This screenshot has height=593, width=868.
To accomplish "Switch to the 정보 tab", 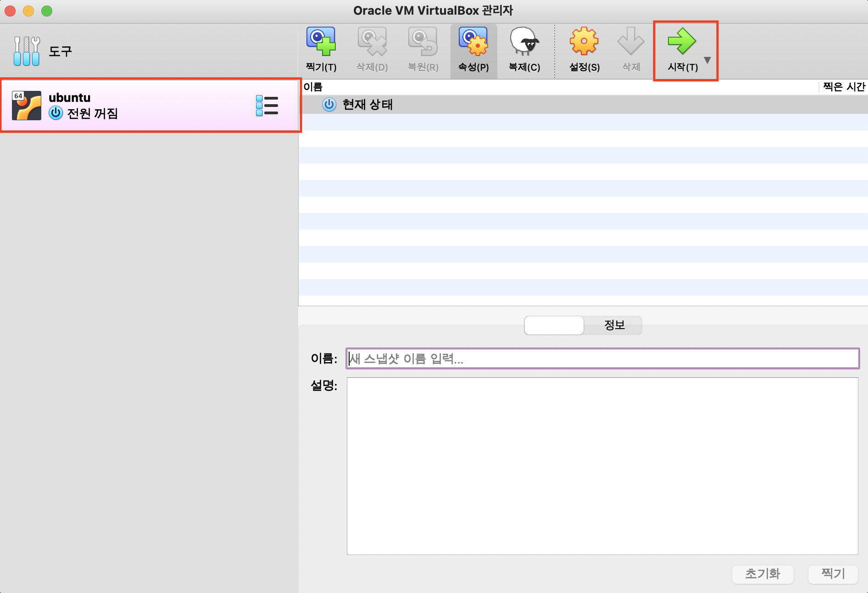I will tap(614, 325).
